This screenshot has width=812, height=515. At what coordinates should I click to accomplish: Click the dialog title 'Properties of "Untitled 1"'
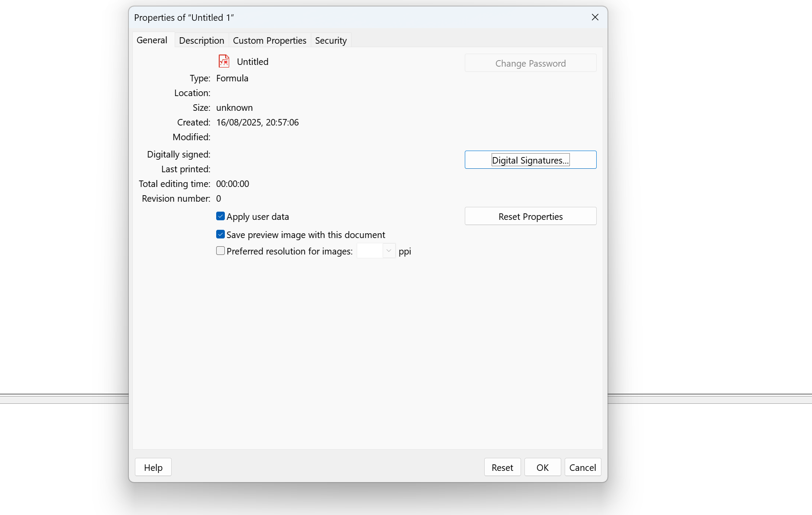pyautogui.click(x=184, y=18)
